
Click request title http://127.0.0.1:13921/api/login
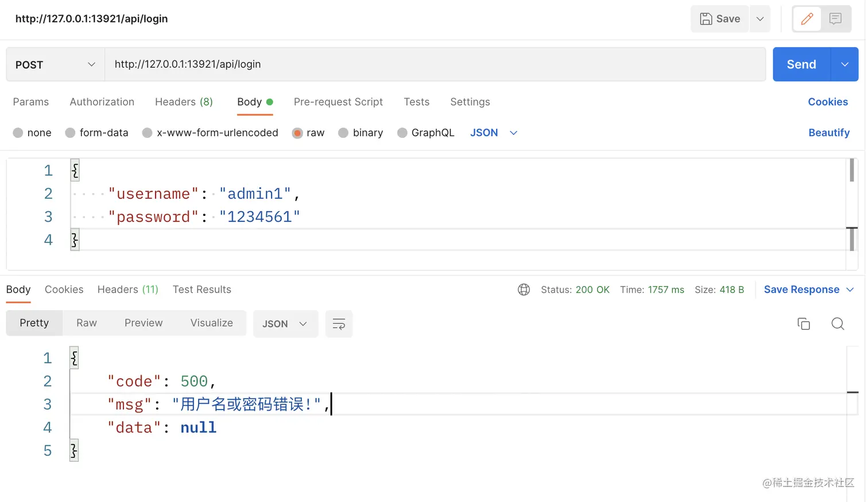(x=92, y=19)
